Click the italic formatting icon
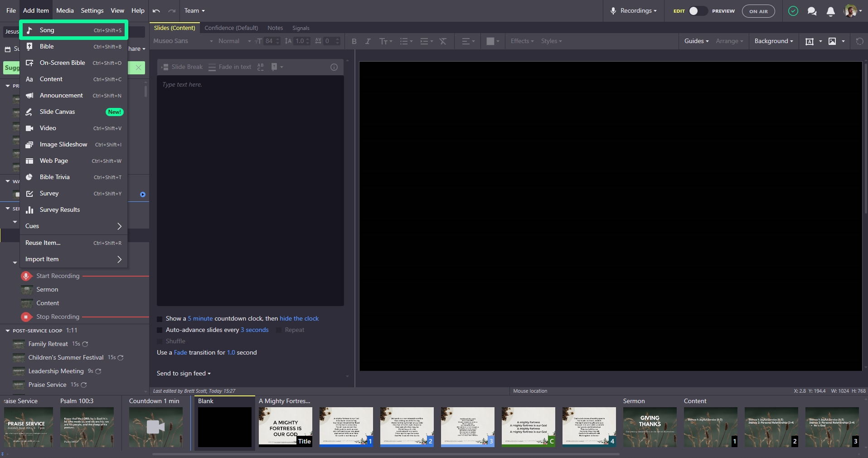The image size is (868, 458). pos(368,41)
